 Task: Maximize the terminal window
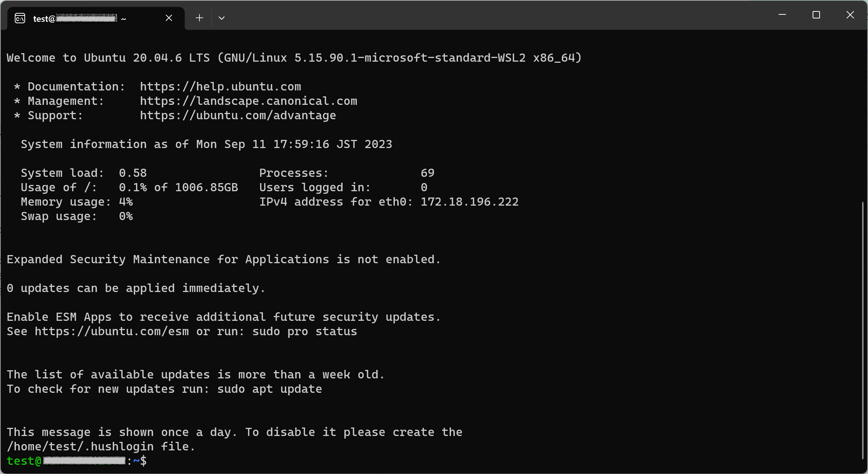tap(816, 15)
